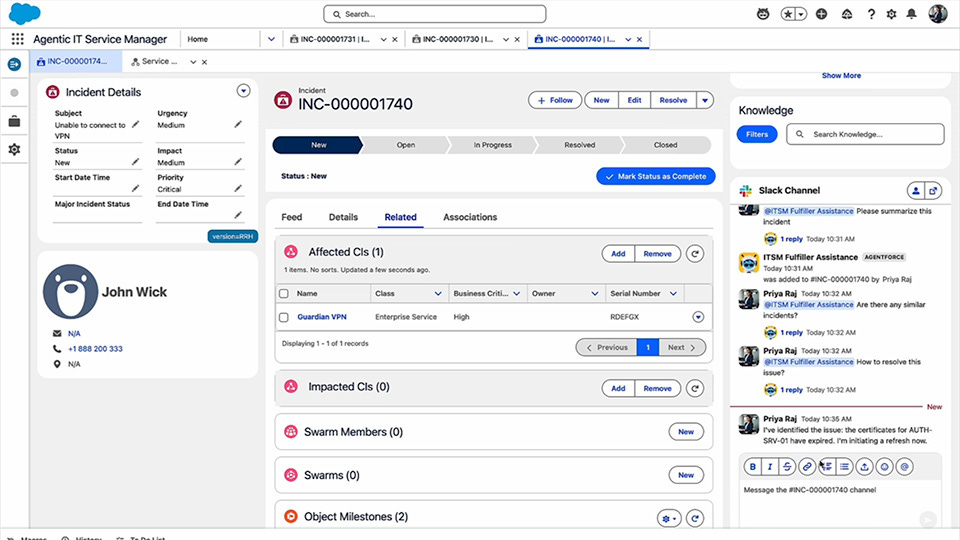Open the Astro mascot icon in header
The width and height of the screenshot is (960, 540).
763,14
